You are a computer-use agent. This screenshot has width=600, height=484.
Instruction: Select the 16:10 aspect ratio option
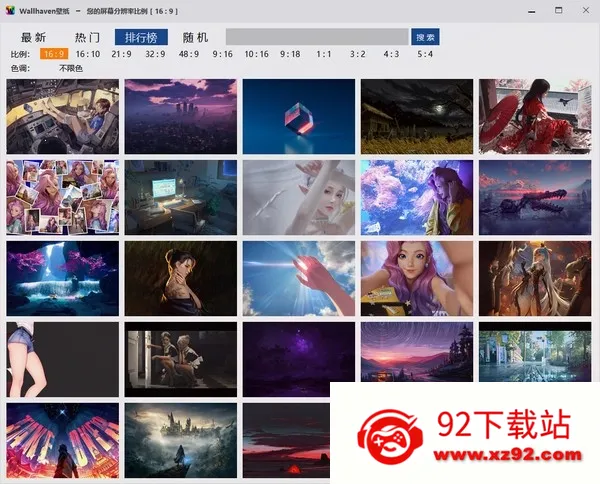88,54
